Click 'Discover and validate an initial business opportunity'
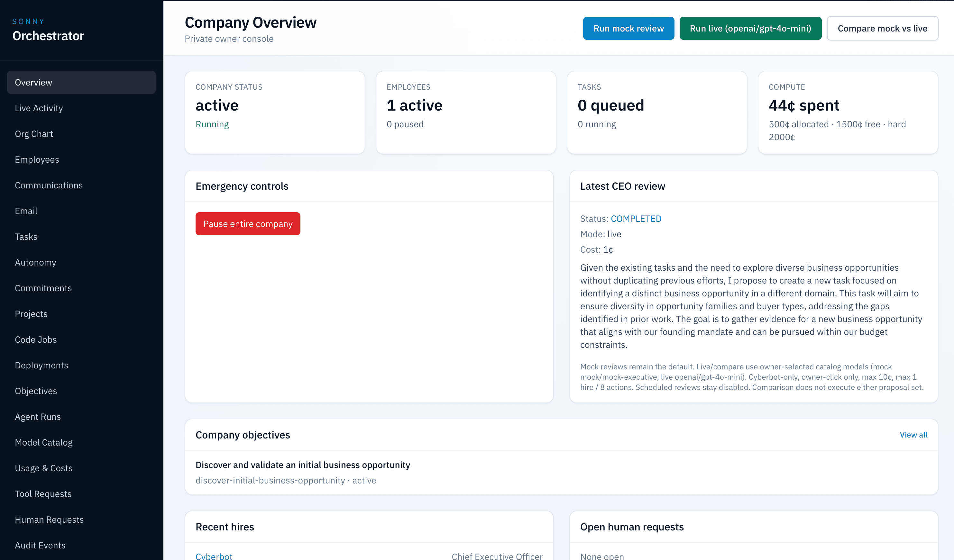The width and height of the screenshot is (954, 560). click(x=303, y=465)
